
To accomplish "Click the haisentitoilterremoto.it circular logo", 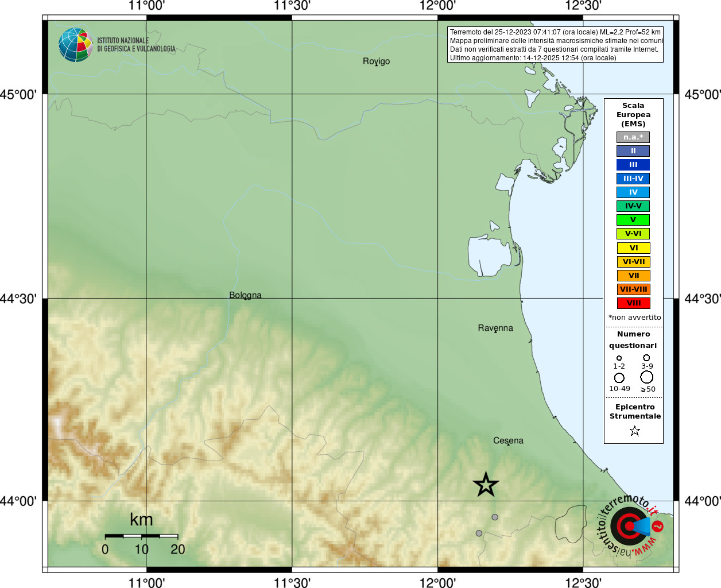I will 630,526.
